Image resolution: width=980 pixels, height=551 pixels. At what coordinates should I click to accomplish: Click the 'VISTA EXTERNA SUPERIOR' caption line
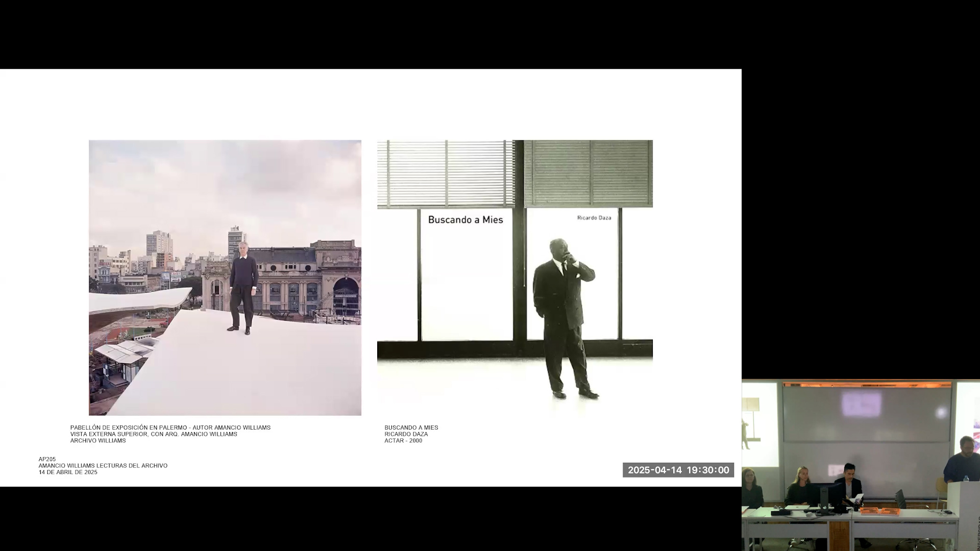pyautogui.click(x=153, y=434)
